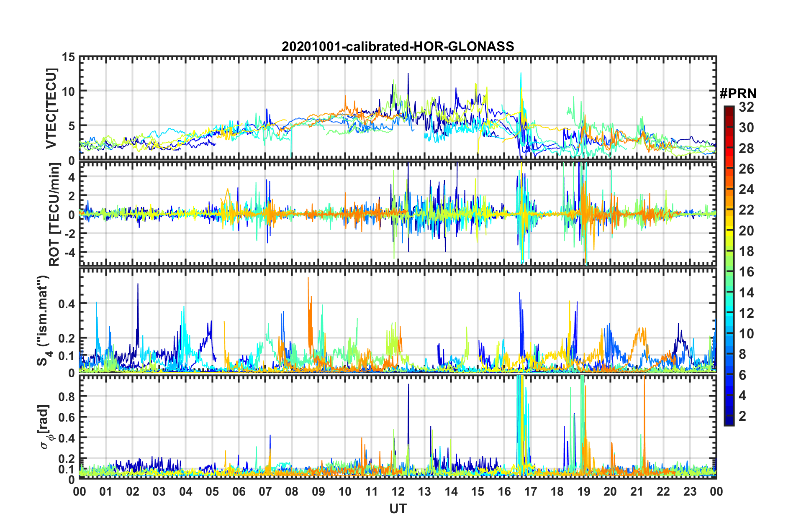Click the "05" hour label on UT axis
This screenshot has height=532, width=796.
pyautogui.click(x=212, y=491)
